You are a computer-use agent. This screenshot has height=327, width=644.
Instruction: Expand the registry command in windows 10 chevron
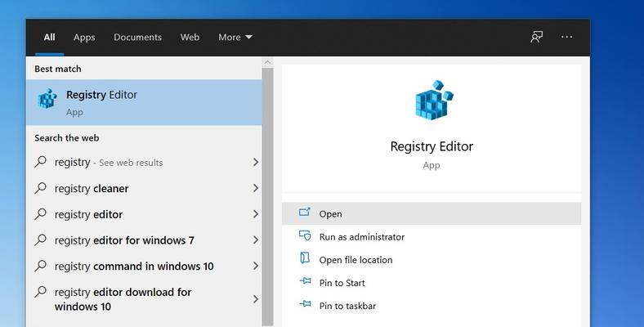coord(256,266)
